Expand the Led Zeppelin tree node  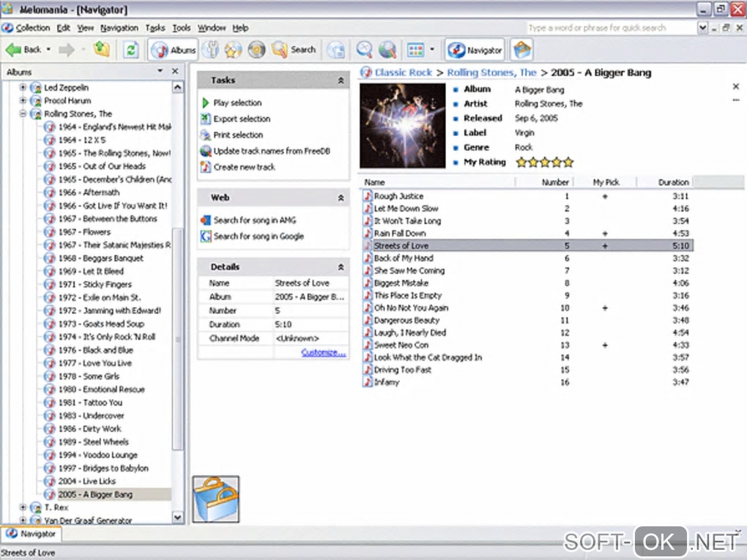click(23, 87)
